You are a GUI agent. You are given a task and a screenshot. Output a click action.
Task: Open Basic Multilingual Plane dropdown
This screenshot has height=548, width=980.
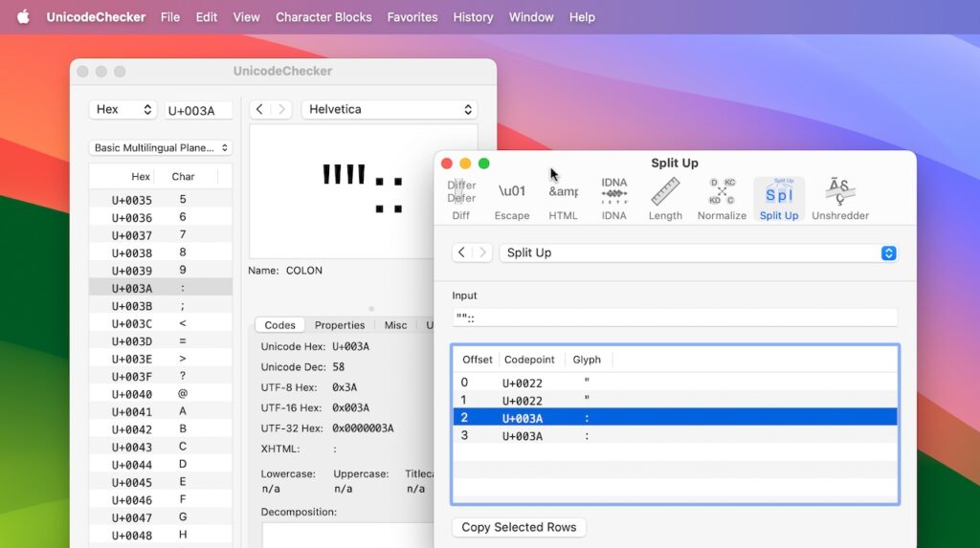point(161,147)
